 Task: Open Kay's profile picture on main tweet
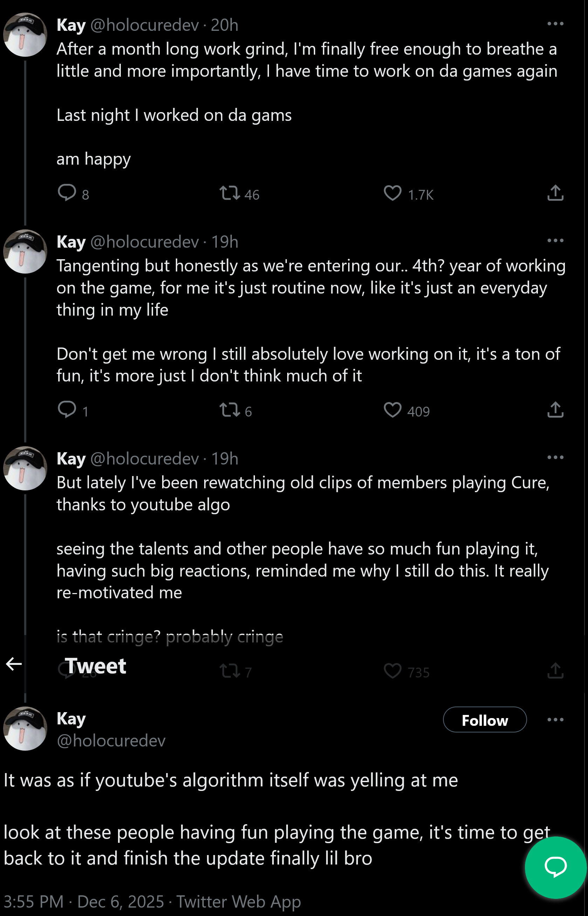click(25, 729)
